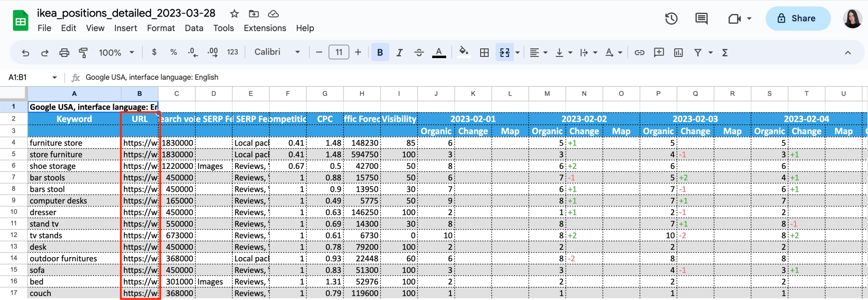Insert a comment
Screen dimensions: 868x300
(659, 53)
